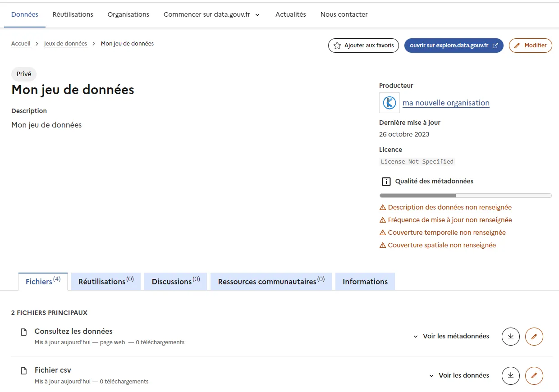The height and width of the screenshot is (392, 559).
Task: Edit the Fichier csv resource
Action: click(x=534, y=375)
